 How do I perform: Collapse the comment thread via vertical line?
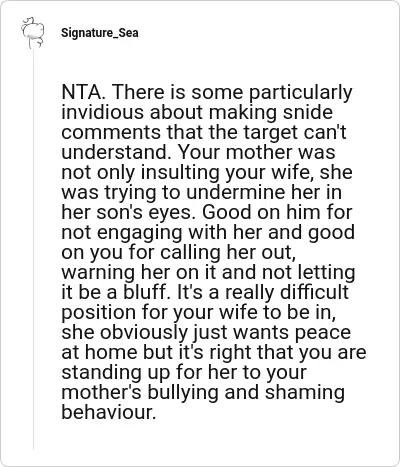pos(33,250)
